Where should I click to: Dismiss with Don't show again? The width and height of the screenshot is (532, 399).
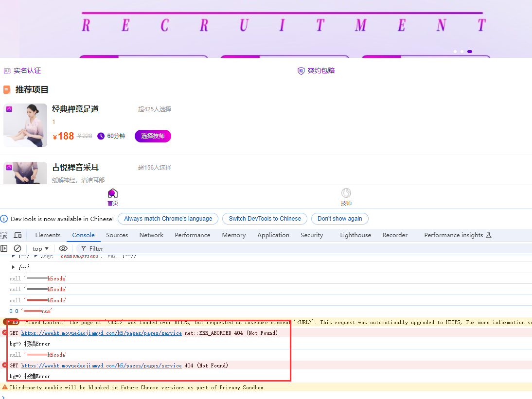point(339,219)
